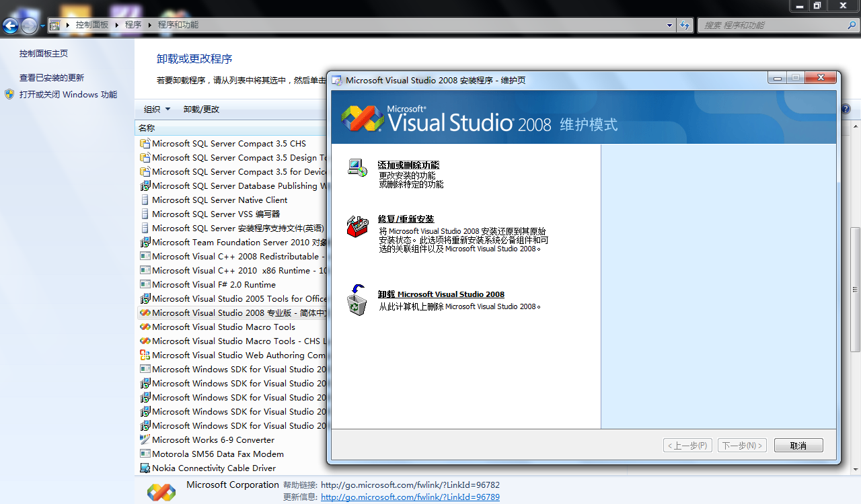Select Microsoft Visual F# 2.0 Runtime row

232,284
